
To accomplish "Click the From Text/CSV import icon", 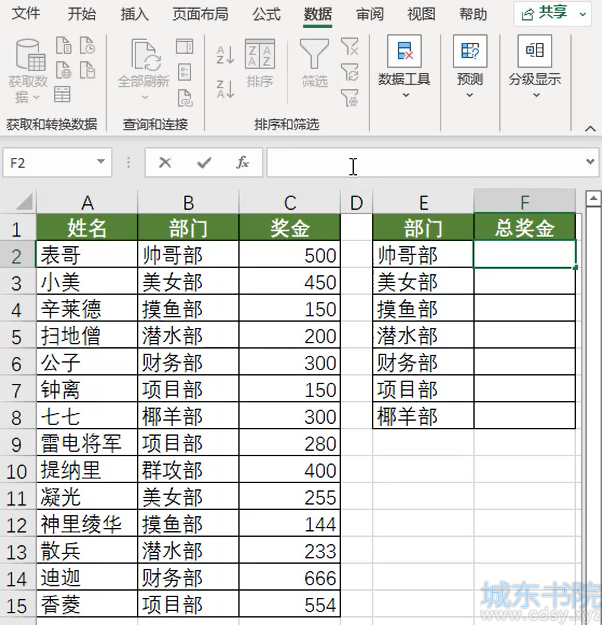I will [63, 45].
